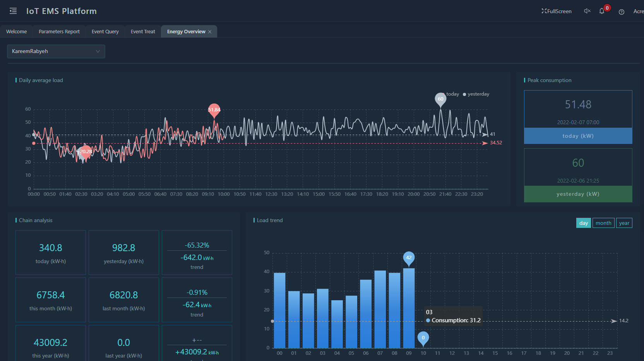The image size is (644, 361).
Task: Click the 60 peak pin on yesterday's line
Action: 440,99
